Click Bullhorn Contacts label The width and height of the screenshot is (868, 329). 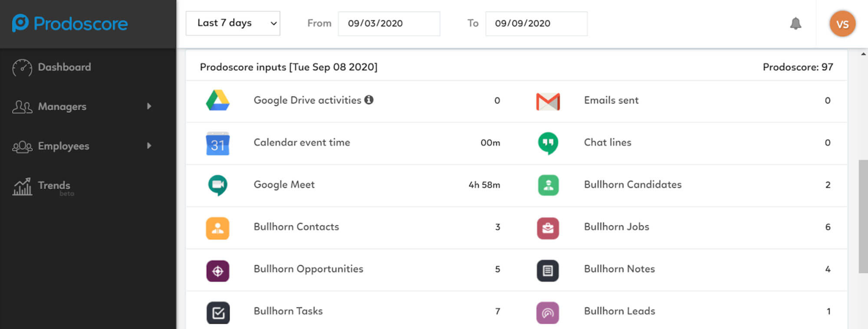pos(296,226)
